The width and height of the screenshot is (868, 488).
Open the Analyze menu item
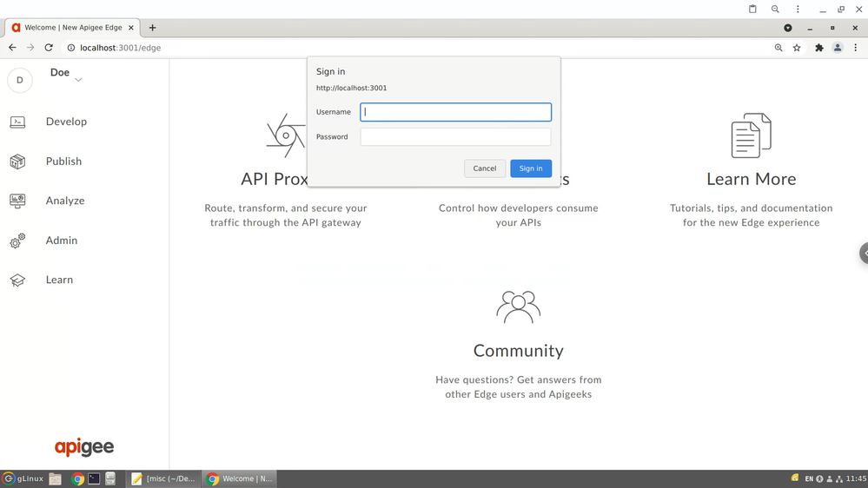coord(65,201)
